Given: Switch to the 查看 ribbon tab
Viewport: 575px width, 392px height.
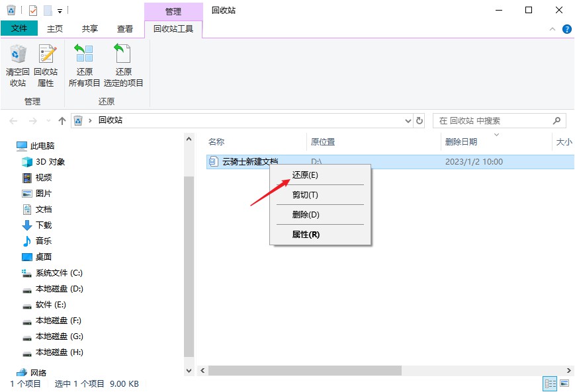Looking at the screenshot, I should [x=124, y=28].
